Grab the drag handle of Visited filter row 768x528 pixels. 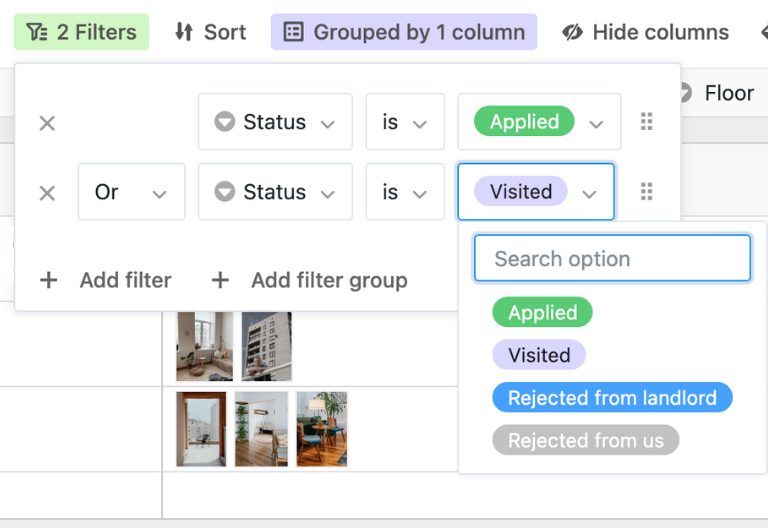[x=647, y=192]
